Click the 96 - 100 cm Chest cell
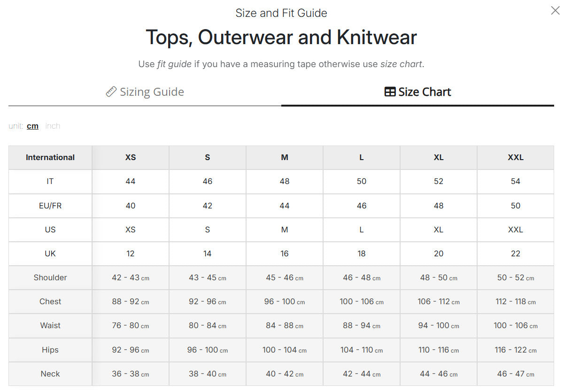 (285, 301)
